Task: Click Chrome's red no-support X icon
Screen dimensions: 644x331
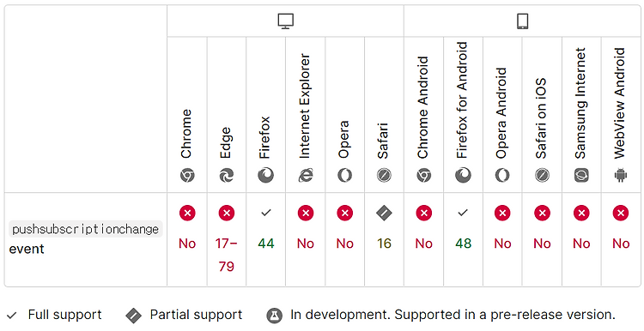Action: pos(187,213)
